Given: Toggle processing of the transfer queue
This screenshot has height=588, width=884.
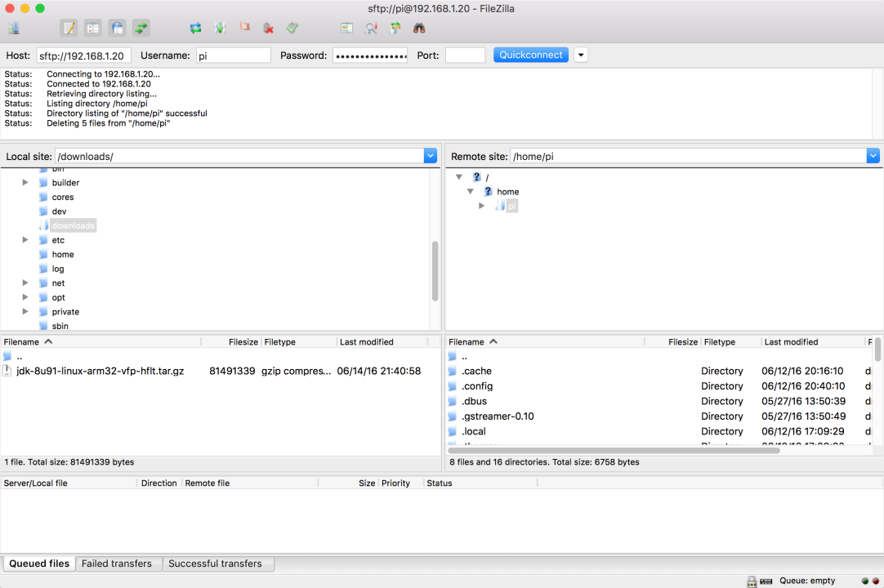Looking at the screenshot, I should click(220, 28).
